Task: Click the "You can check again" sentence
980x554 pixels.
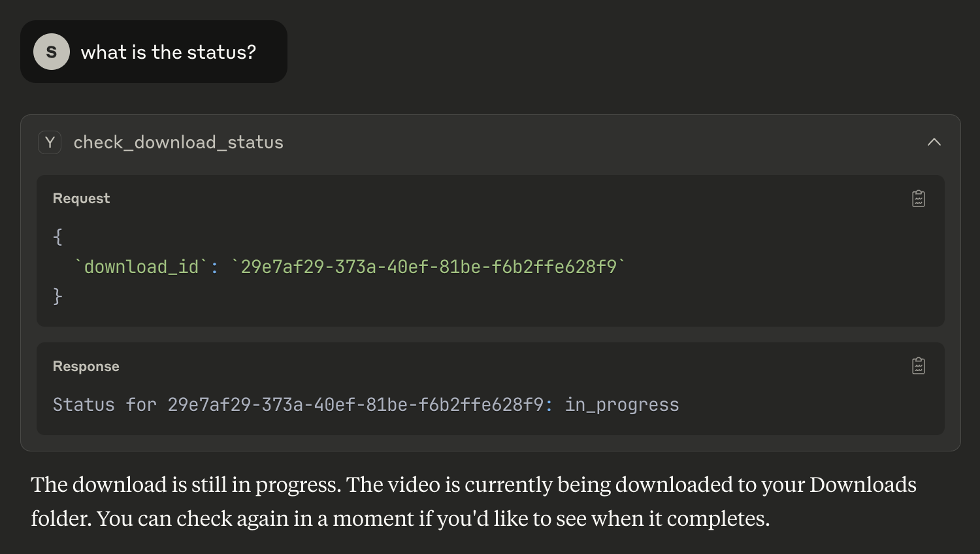Action: (x=433, y=519)
